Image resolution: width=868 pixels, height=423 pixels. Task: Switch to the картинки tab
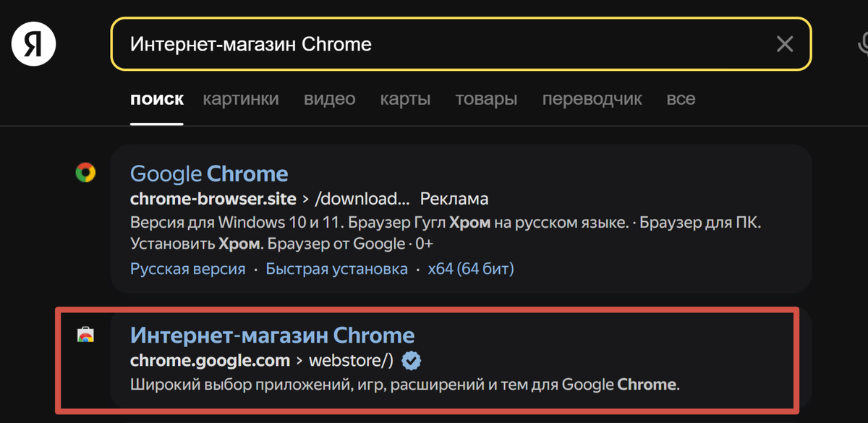(x=241, y=99)
